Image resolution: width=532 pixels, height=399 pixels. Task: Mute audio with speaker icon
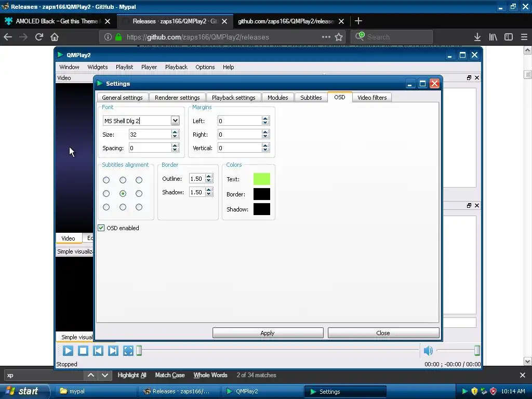tap(428, 351)
